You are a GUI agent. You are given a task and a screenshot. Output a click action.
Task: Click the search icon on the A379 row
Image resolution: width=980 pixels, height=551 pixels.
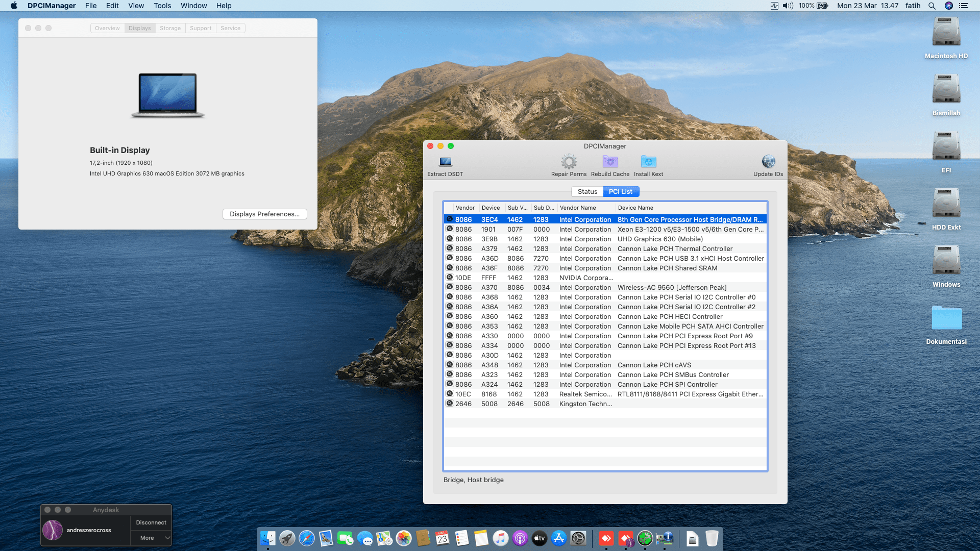coord(450,248)
